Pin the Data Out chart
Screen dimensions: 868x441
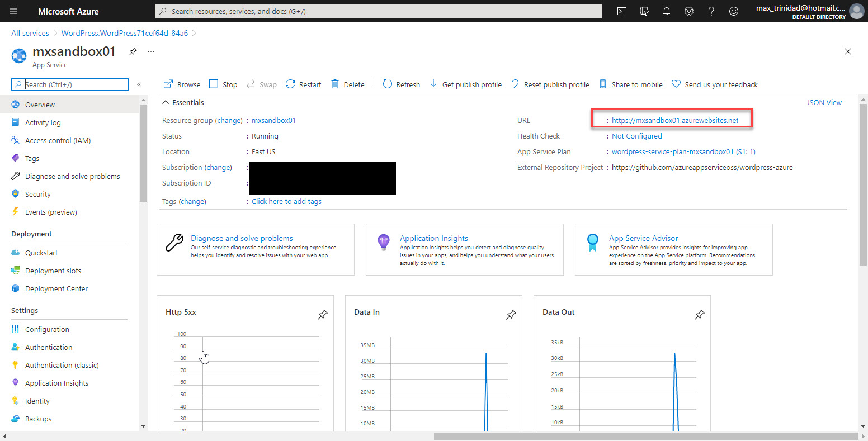tap(700, 315)
